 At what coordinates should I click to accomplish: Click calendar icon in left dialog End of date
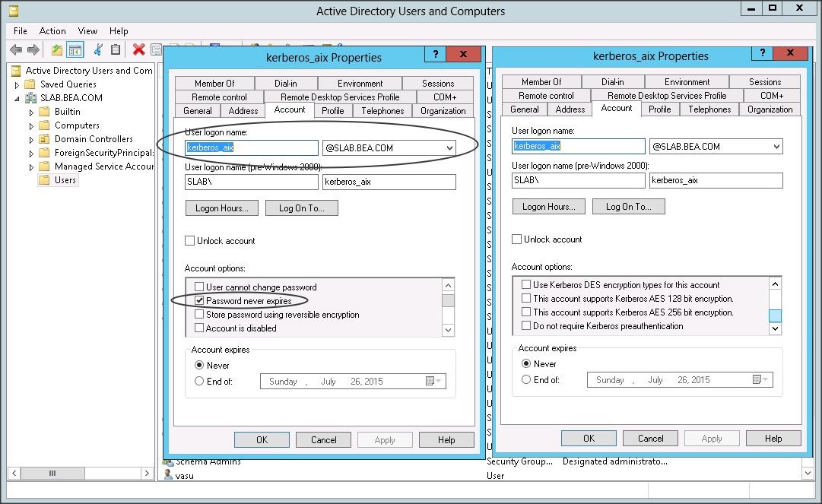click(x=430, y=381)
